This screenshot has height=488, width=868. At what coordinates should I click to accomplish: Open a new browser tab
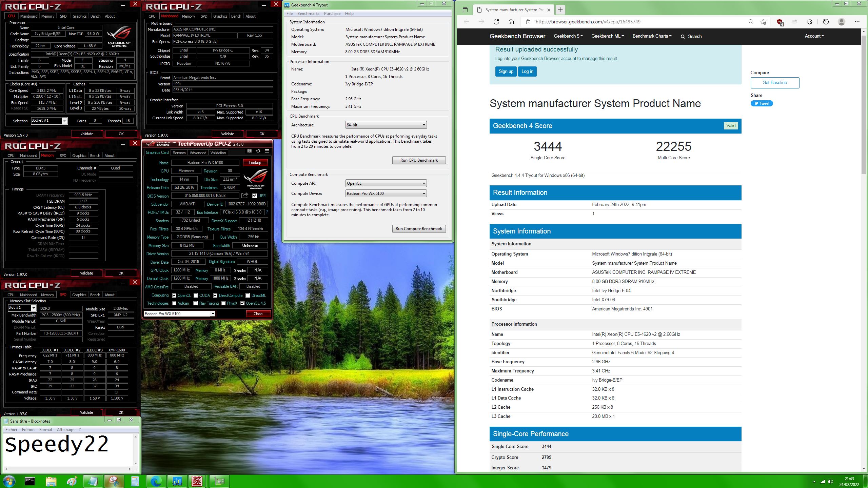560,10
